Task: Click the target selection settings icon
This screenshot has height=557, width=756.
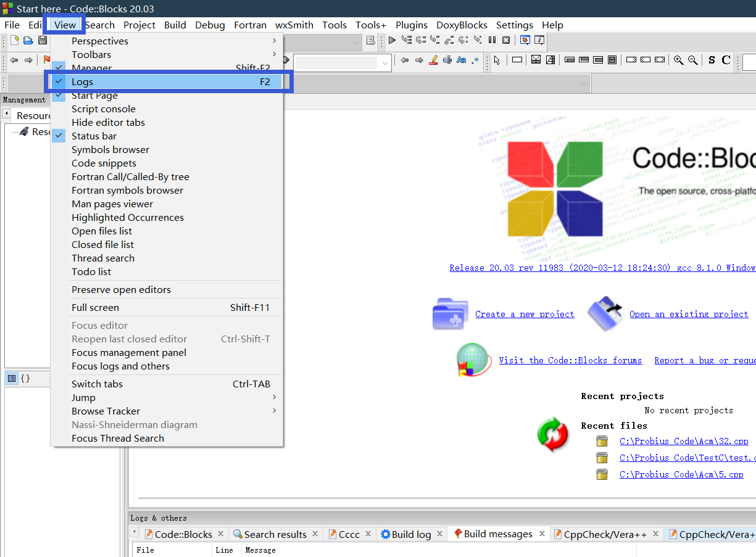Action: pyautogui.click(x=371, y=40)
